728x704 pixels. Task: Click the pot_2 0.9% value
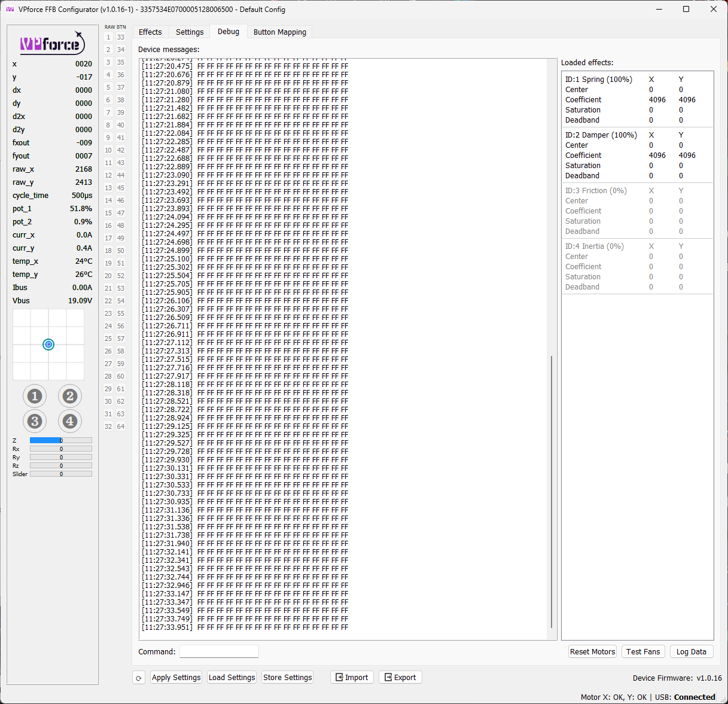pyautogui.click(x=83, y=222)
